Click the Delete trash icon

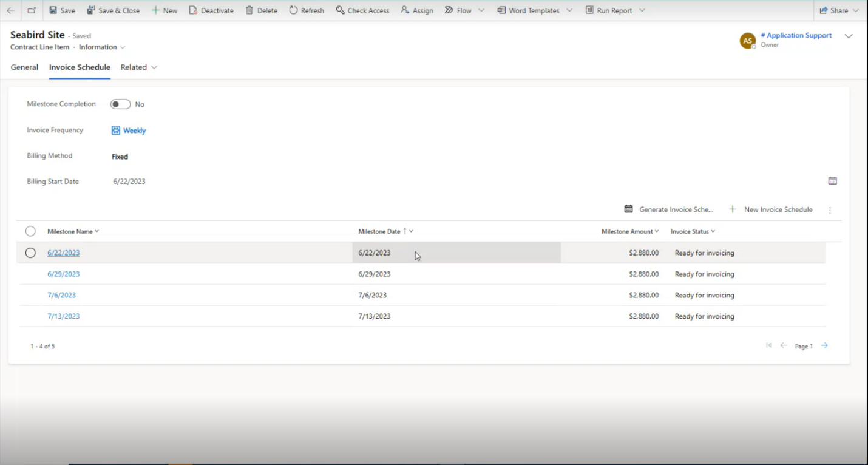249,10
